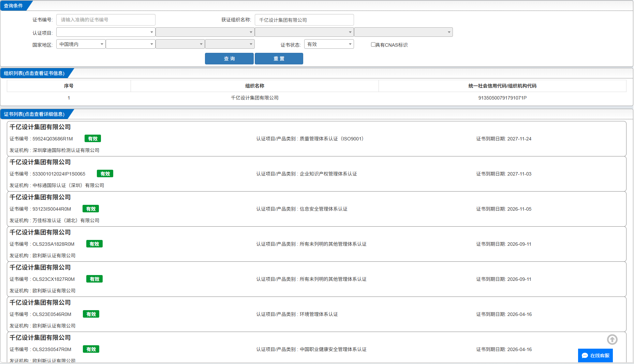
Task: Click 有效 badge beside OLS23SA1828R0M
Action: pos(94,244)
